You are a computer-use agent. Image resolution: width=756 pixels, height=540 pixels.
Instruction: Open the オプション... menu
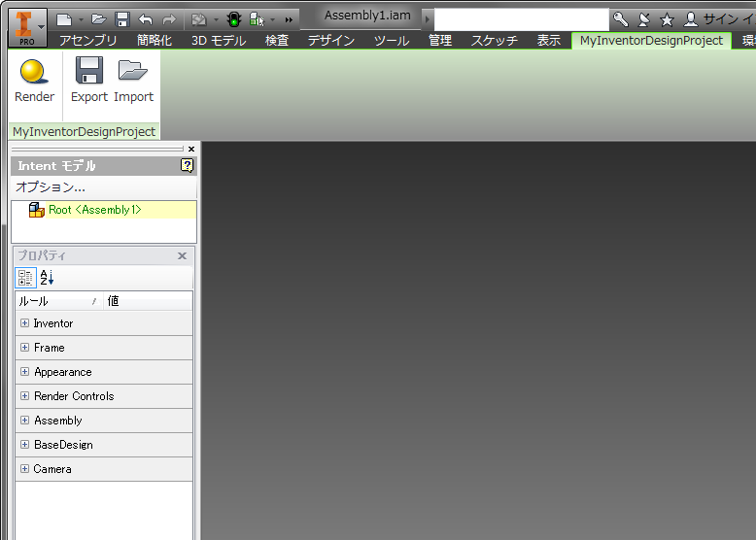coord(51,186)
